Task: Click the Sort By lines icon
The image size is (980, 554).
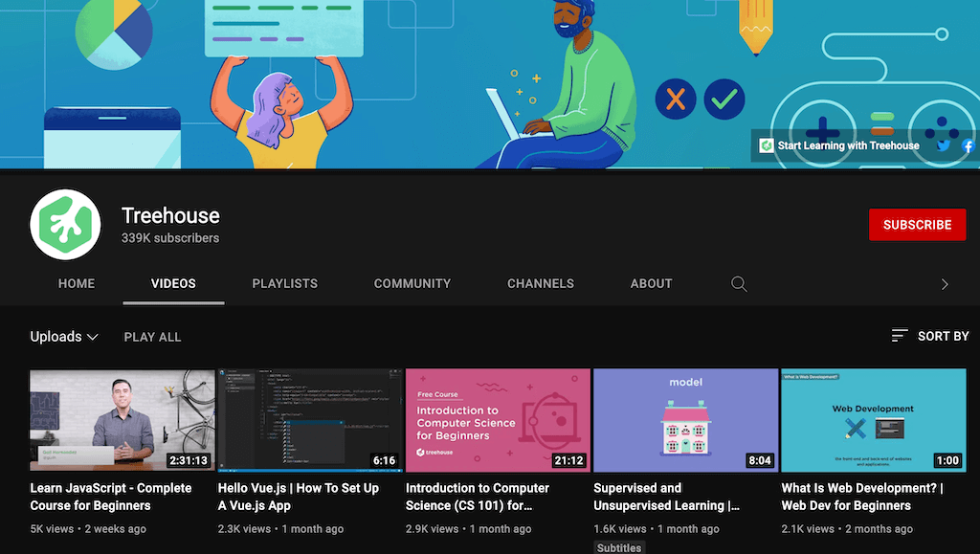Action: [x=900, y=336]
